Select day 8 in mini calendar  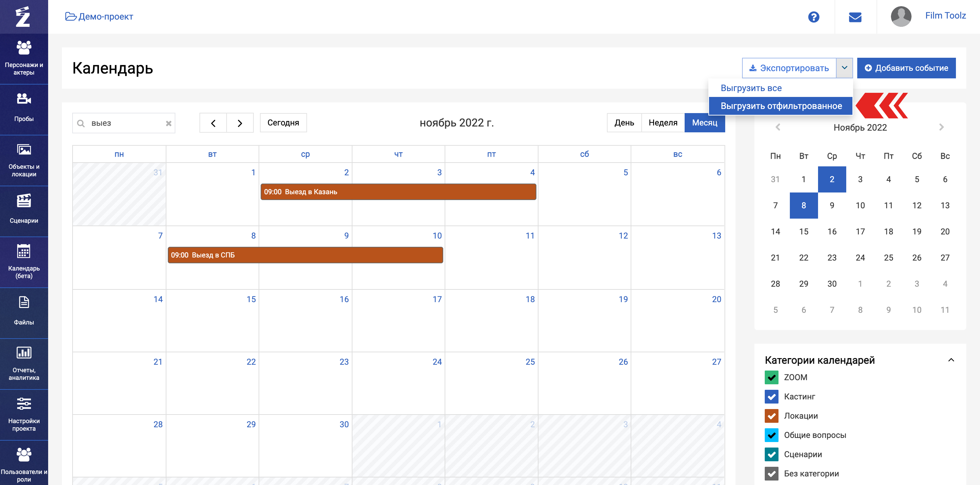pos(804,206)
